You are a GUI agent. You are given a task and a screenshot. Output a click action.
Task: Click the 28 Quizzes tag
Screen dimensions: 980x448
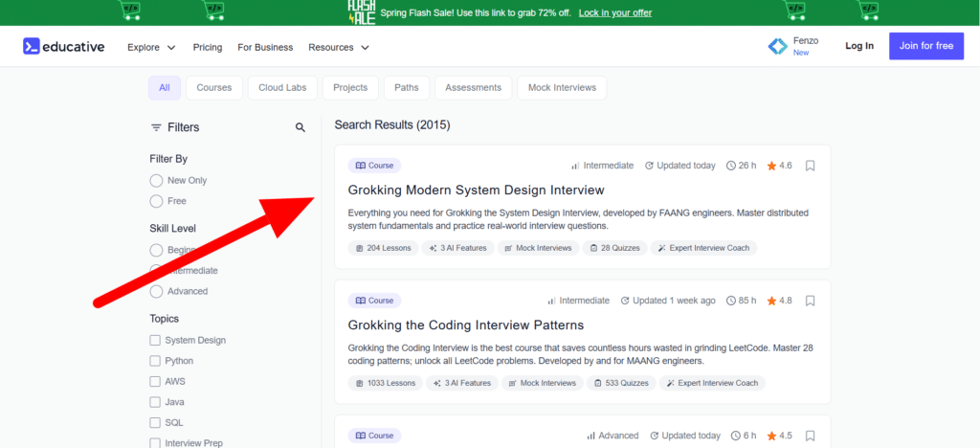pyautogui.click(x=614, y=248)
